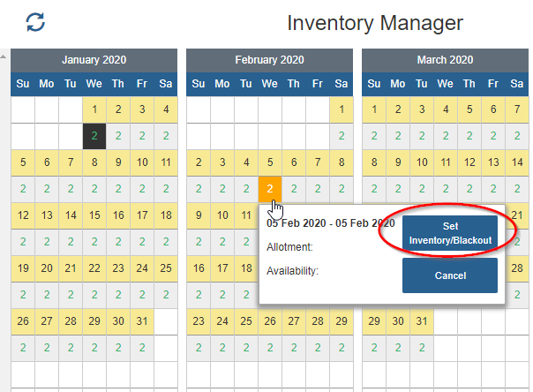Click the February 2020 month header
The width and height of the screenshot is (533, 392).
[269, 60]
